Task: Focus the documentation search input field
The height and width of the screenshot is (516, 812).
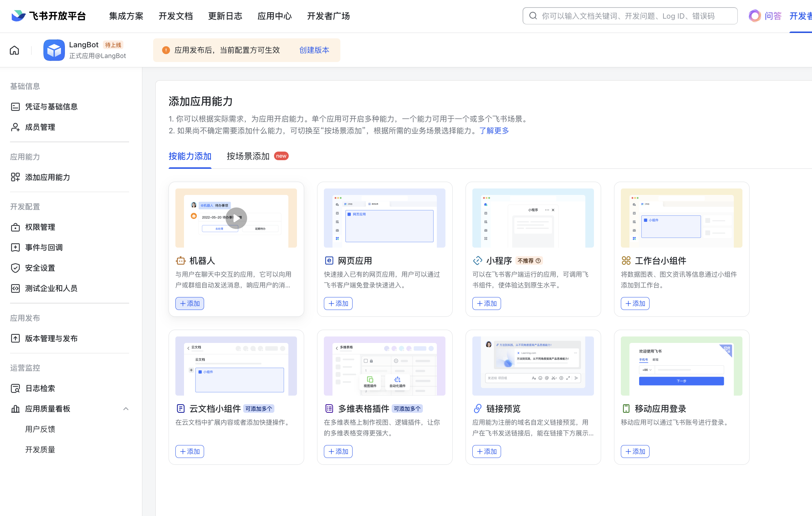Action: point(630,16)
